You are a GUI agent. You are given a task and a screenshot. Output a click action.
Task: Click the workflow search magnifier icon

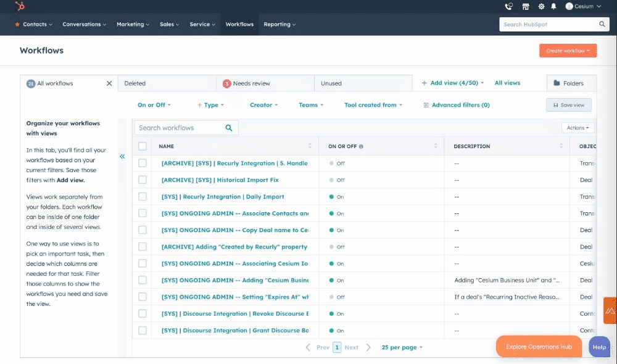(229, 128)
